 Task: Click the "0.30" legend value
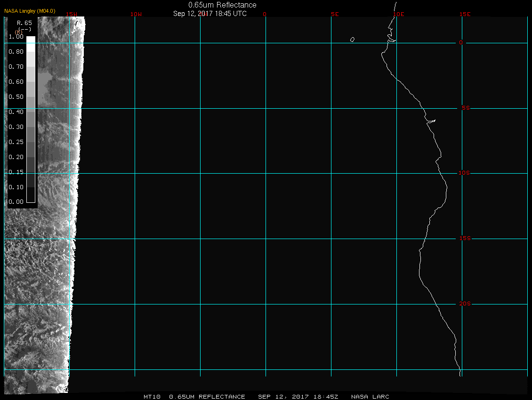point(16,127)
